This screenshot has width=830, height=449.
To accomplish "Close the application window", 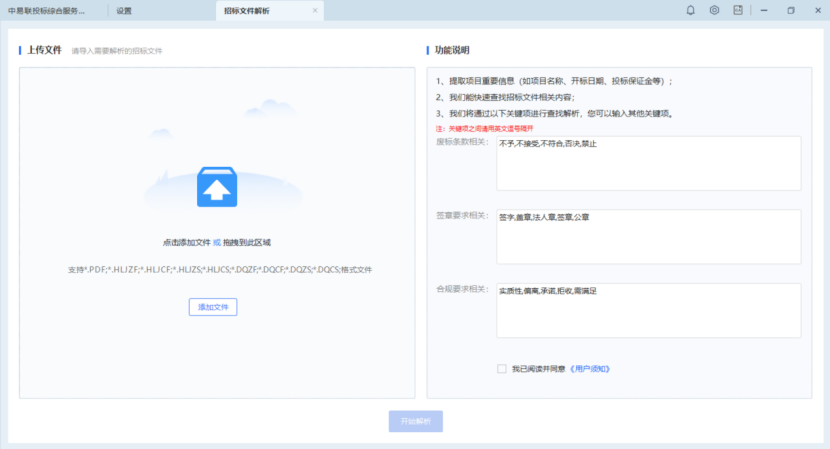I will [816, 10].
